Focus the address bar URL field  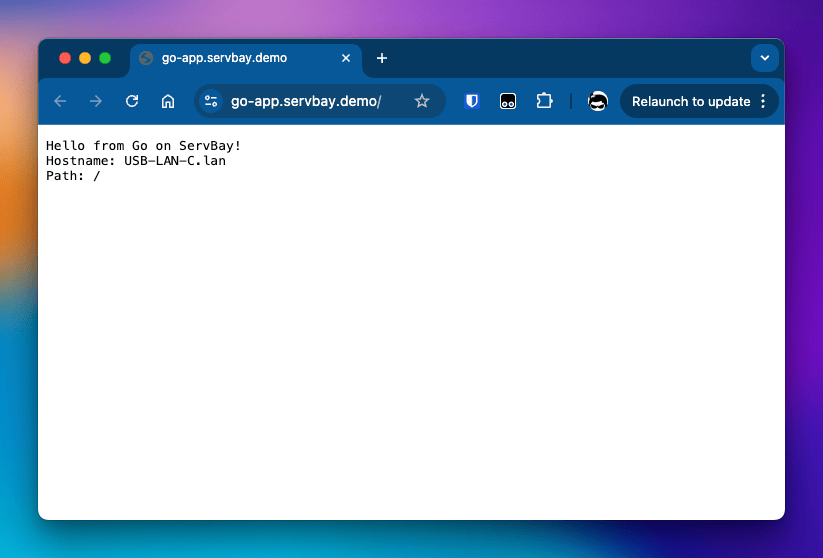pyautogui.click(x=310, y=101)
